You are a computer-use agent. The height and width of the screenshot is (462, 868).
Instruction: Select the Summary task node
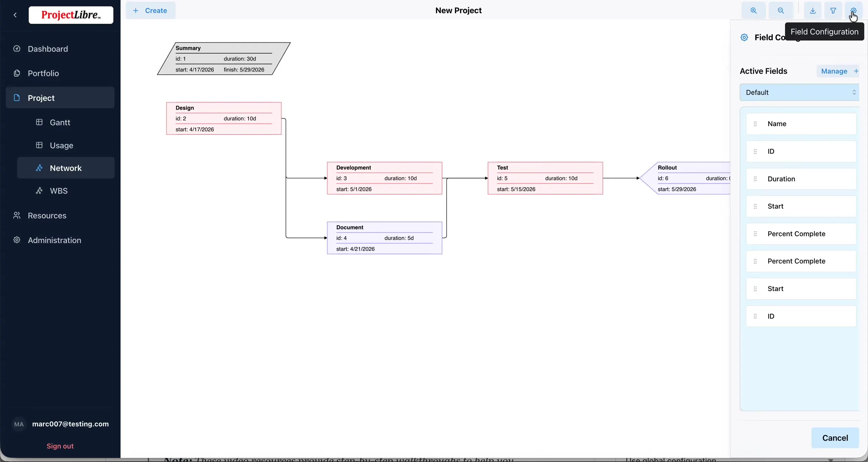click(x=224, y=59)
